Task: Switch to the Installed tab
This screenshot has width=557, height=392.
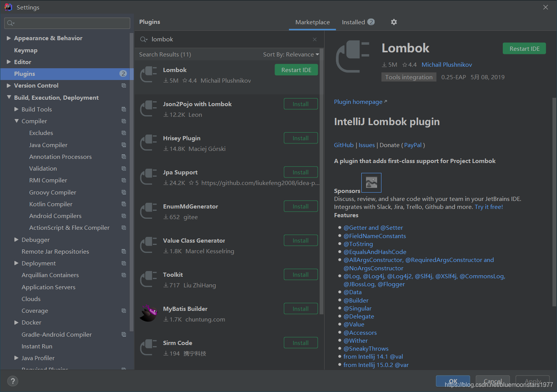Action: (358, 22)
